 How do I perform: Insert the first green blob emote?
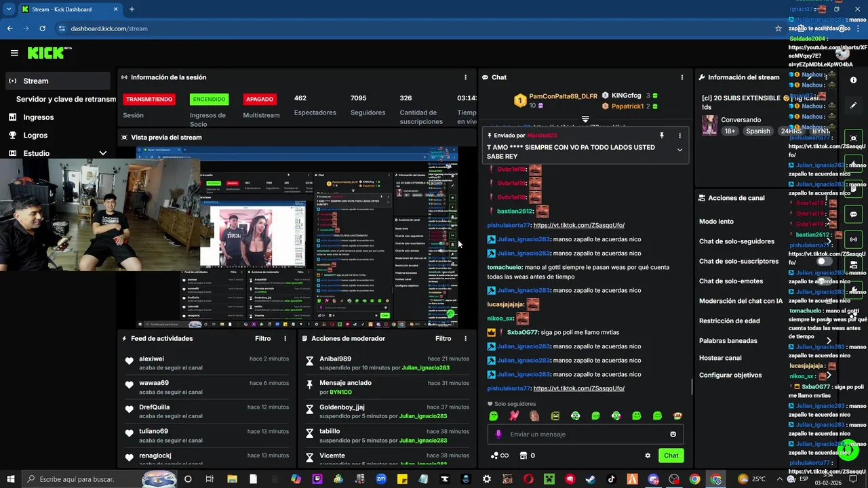click(494, 415)
